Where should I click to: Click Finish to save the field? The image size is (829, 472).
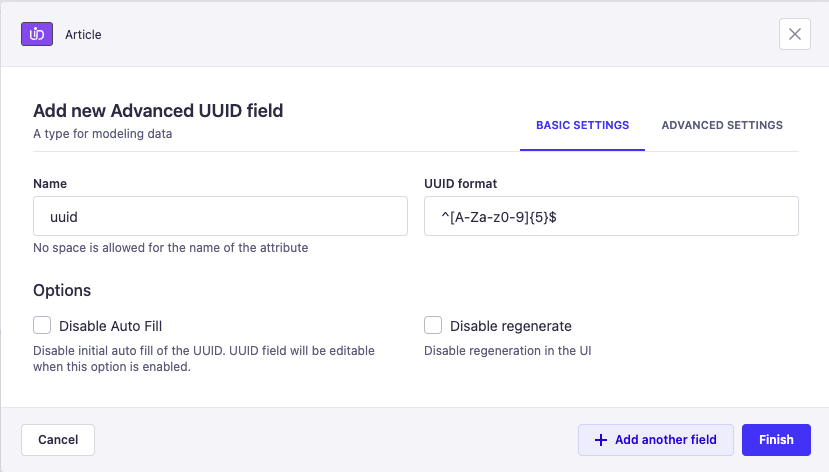776,440
